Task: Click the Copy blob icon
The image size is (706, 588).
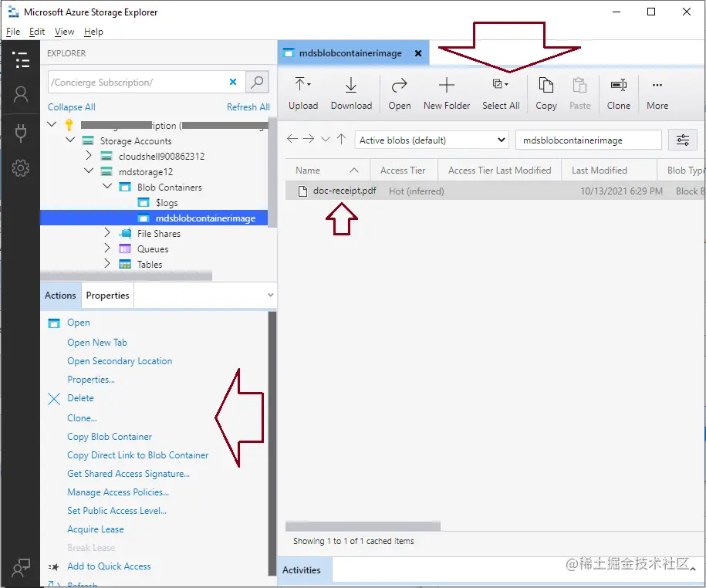Action: click(546, 91)
